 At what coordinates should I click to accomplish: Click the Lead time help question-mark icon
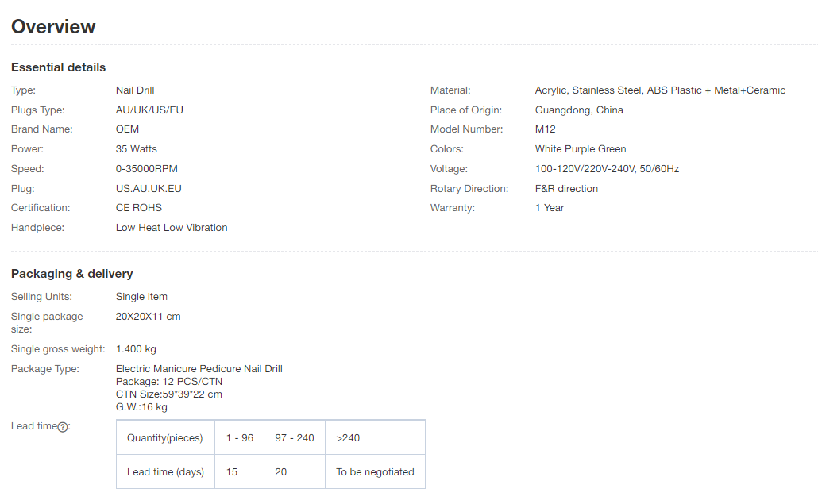tap(63, 427)
